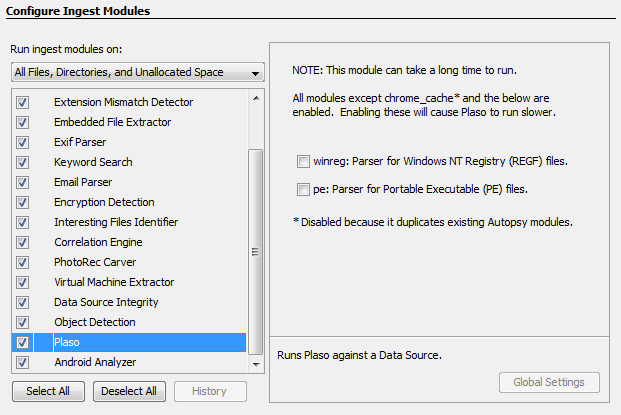Uncheck the PhotoRec Carver checkbox
Screen dimensions: 621x415
[23, 262]
